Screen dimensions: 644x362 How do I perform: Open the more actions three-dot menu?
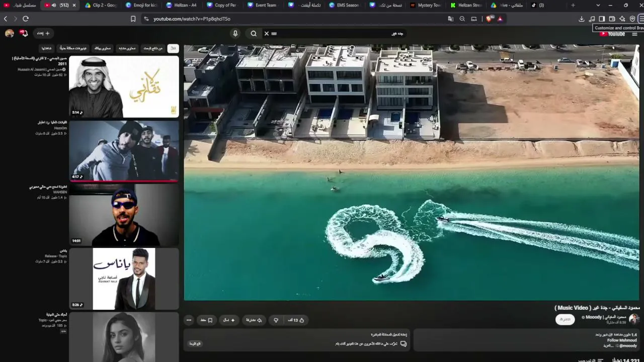[189, 320]
